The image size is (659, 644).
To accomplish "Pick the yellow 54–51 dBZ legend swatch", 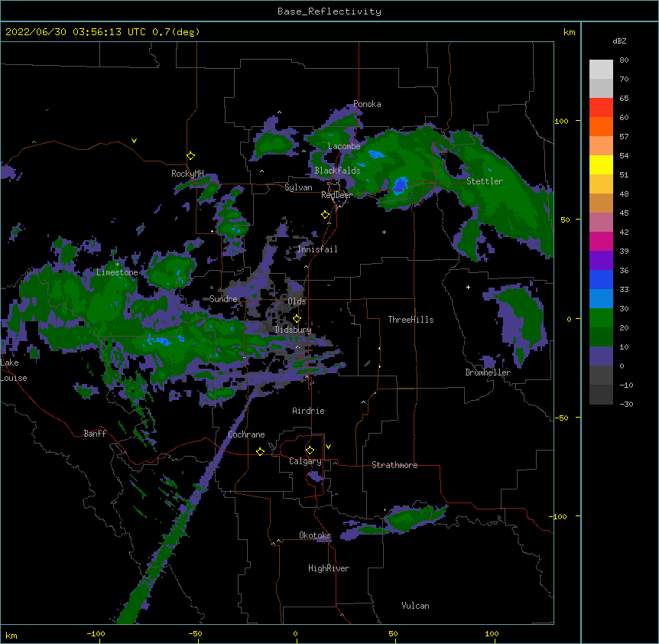I will pos(601,164).
